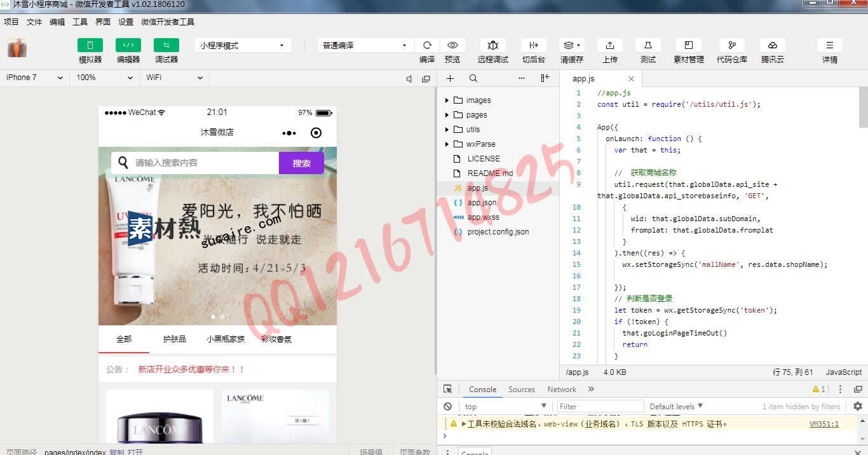Open the Default levels dropdown

[676, 407]
